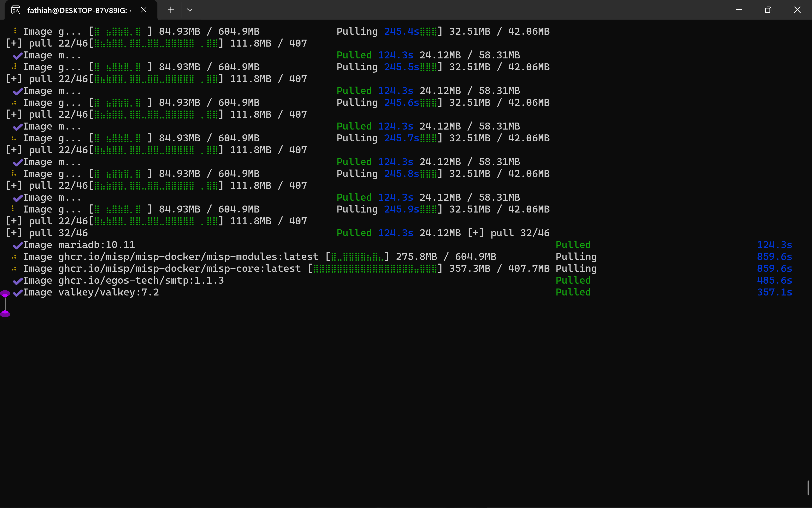
Task: Click the misp-core:latest image line
Action: pos(403,268)
